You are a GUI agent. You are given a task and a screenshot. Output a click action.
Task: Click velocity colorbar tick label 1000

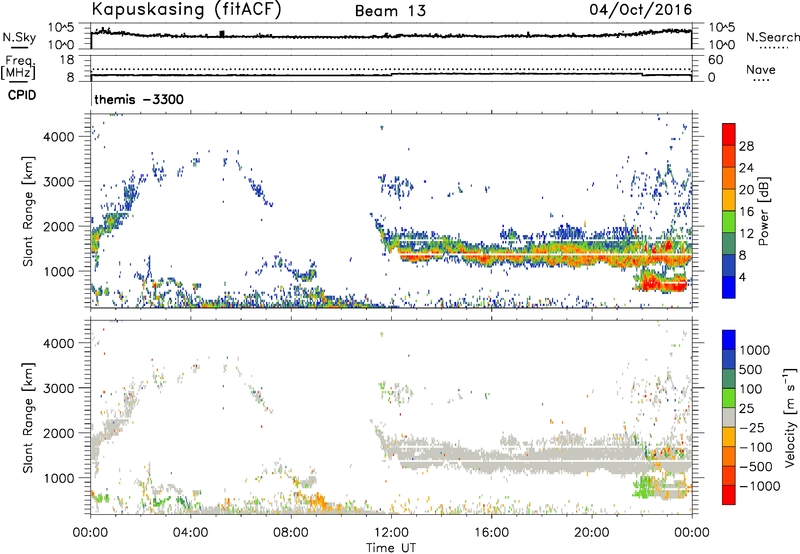click(x=755, y=350)
